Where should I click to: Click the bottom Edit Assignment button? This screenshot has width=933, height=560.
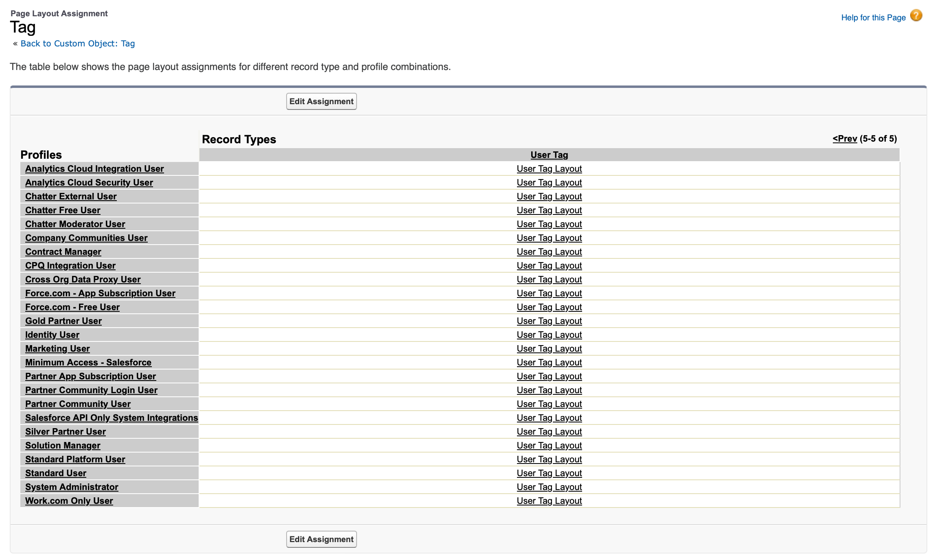[321, 539]
